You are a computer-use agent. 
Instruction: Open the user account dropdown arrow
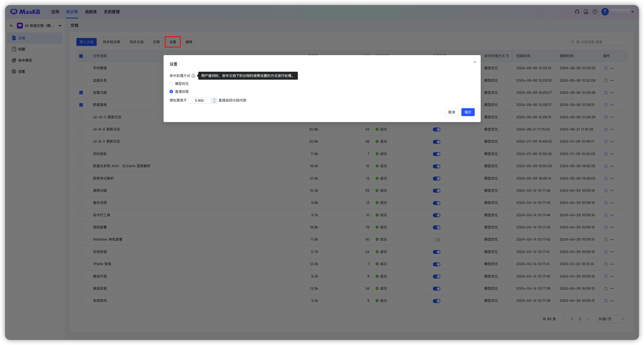633,12
